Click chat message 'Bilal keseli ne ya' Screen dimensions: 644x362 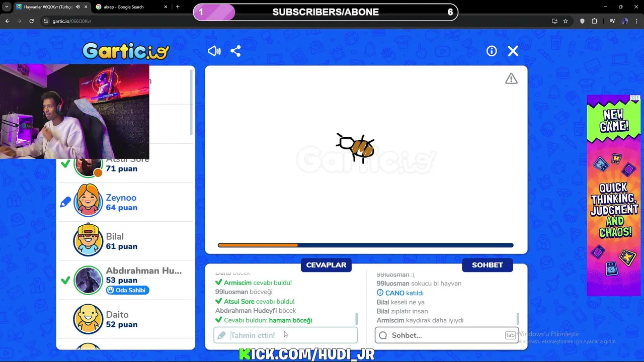click(x=400, y=302)
